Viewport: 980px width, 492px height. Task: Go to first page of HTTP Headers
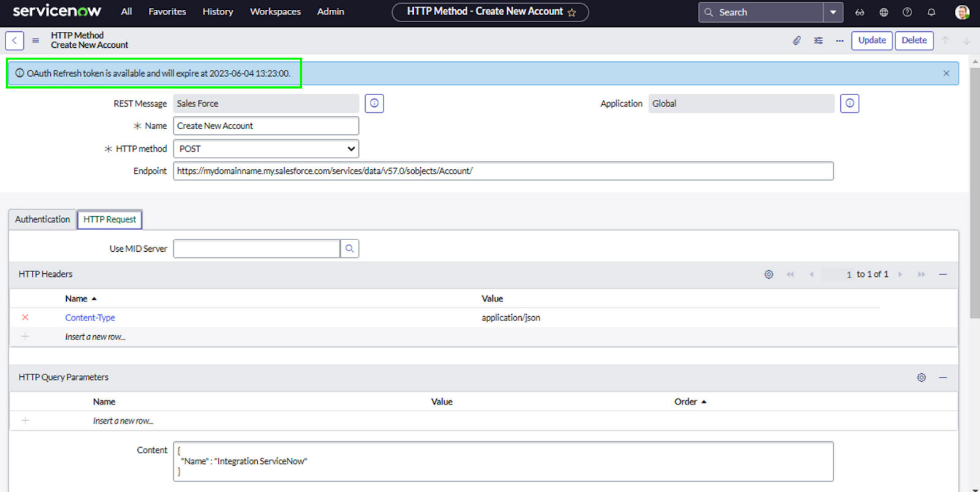[x=790, y=274]
